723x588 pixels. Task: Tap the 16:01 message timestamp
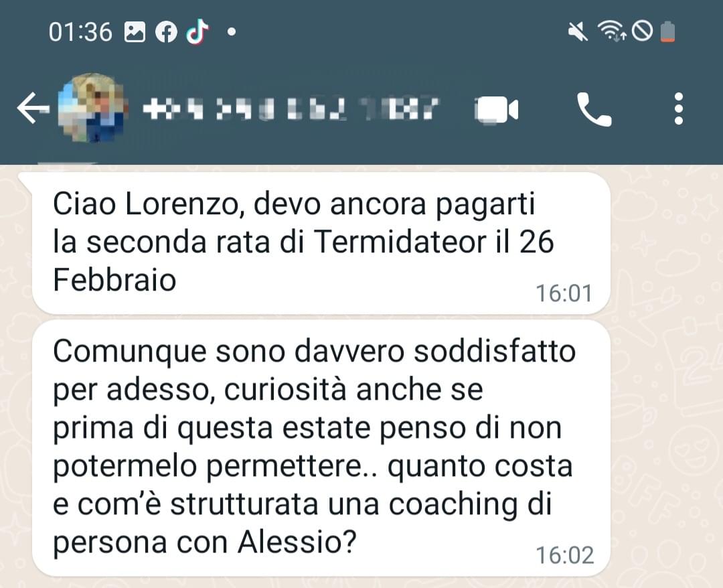(564, 293)
